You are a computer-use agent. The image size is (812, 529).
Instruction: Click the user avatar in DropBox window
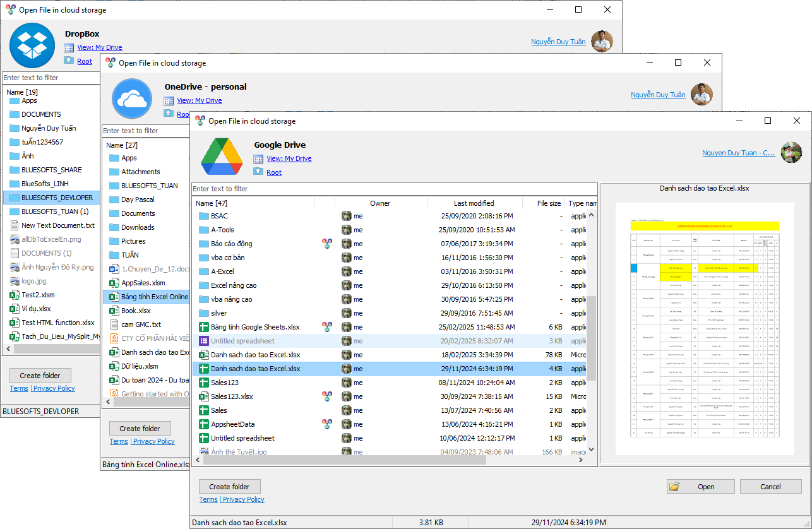click(x=602, y=41)
